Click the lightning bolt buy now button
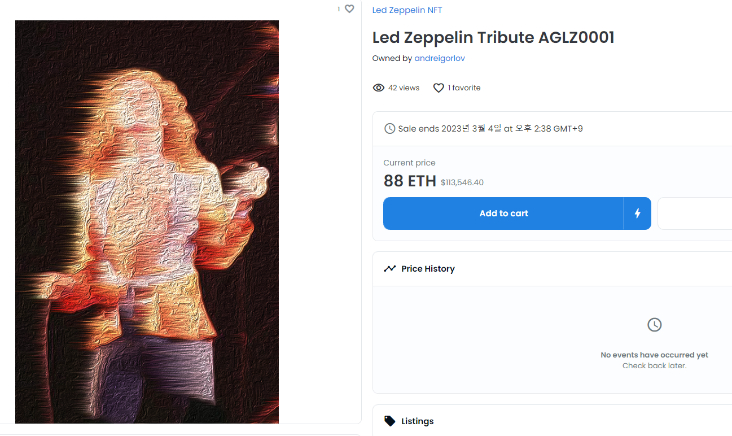Screen dimensions: 732x436 (x=637, y=213)
